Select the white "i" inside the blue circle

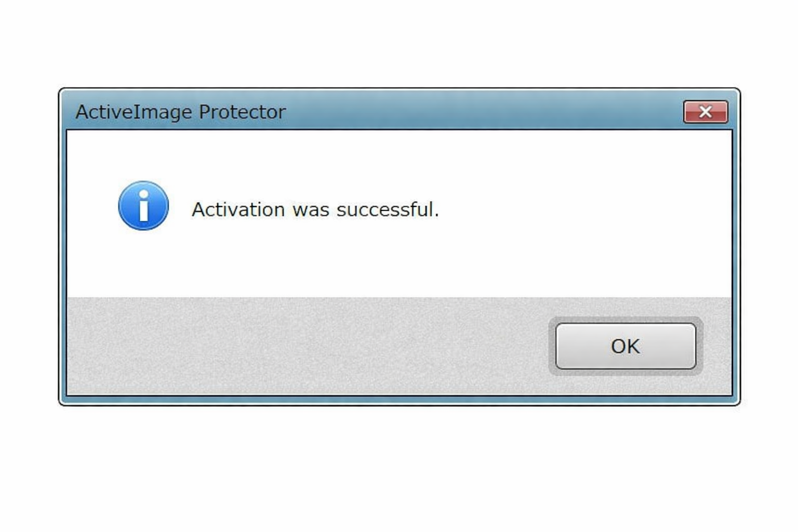pos(144,206)
